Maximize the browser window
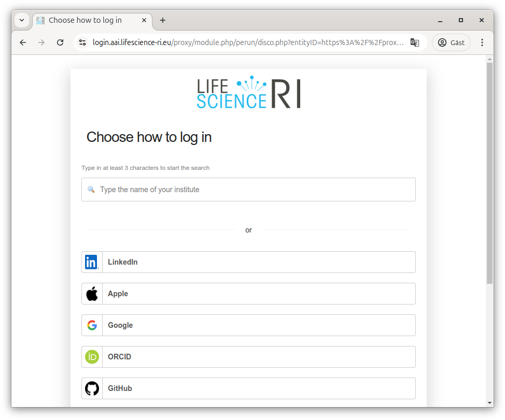 pyautogui.click(x=460, y=20)
